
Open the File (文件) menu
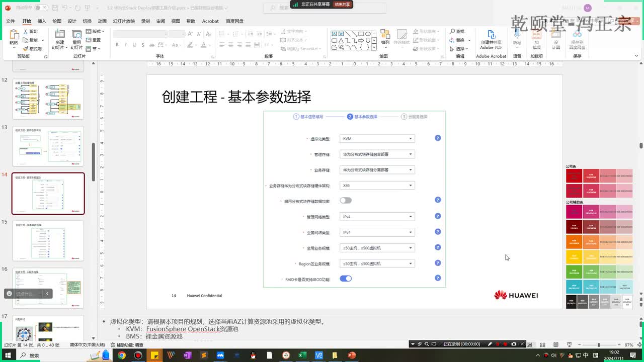tap(10, 21)
